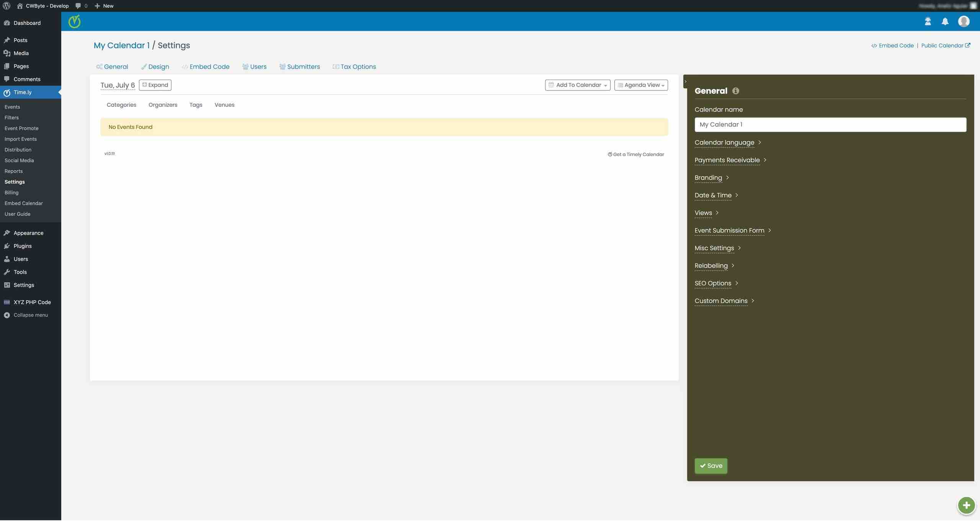Switch to the Users settings tab

coord(254,67)
